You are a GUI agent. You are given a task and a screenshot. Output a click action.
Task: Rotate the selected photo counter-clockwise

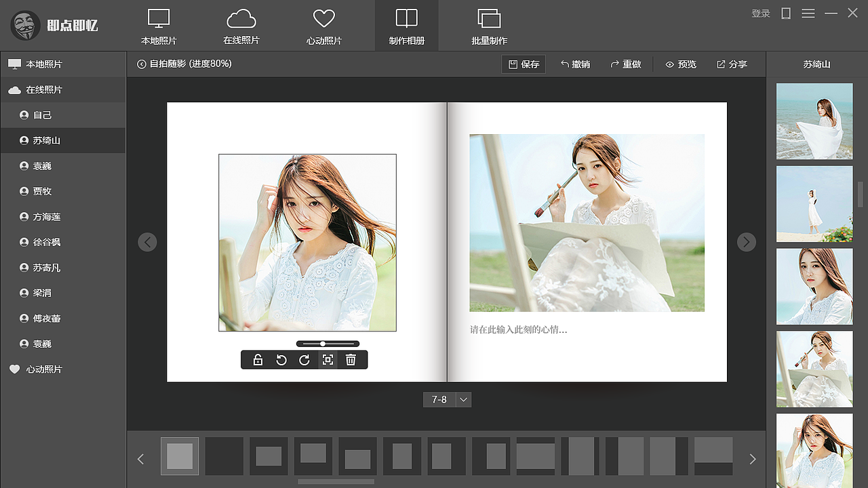[x=281, y=360]
